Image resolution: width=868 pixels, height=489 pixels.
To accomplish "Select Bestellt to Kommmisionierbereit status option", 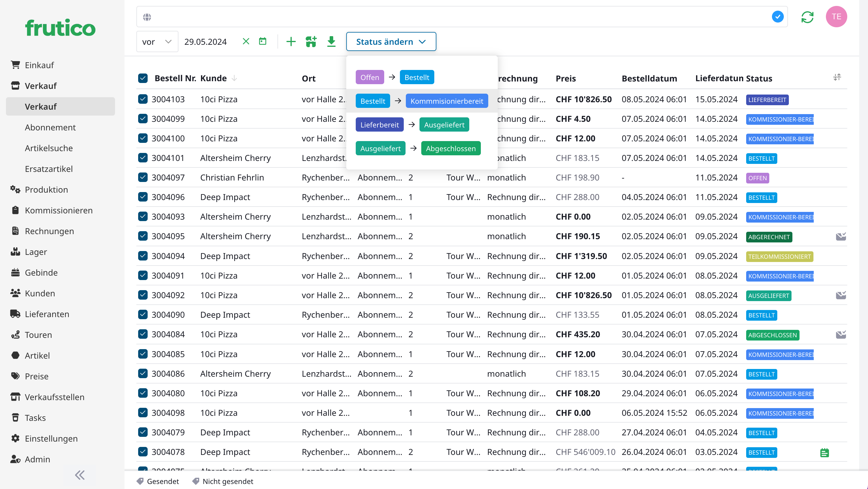I will click(422, 101).
